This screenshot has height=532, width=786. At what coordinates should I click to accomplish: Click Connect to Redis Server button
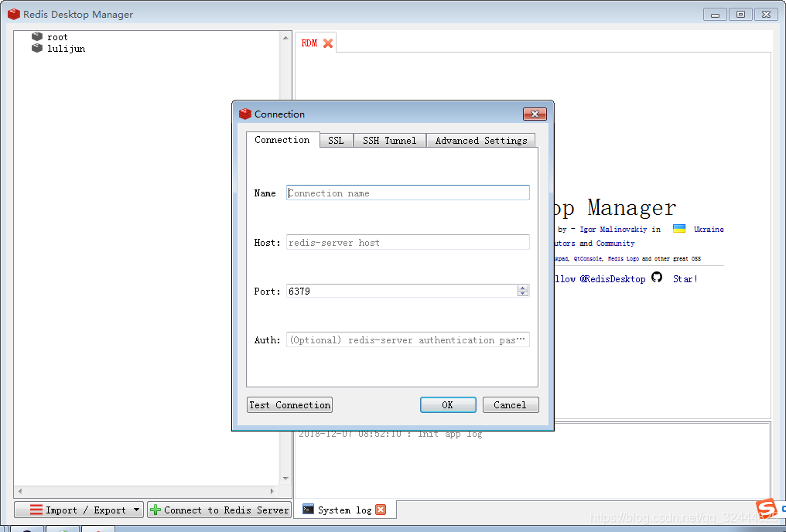[x=219, y=510]
